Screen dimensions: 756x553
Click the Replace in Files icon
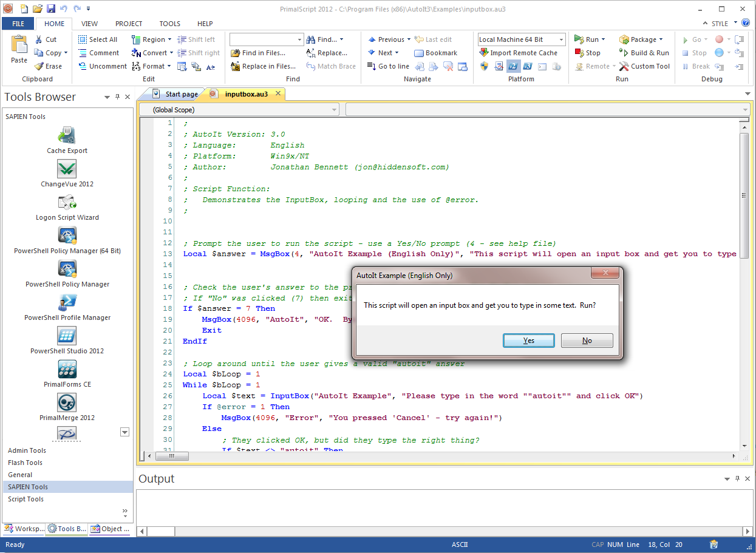click(x=236, y=66)
